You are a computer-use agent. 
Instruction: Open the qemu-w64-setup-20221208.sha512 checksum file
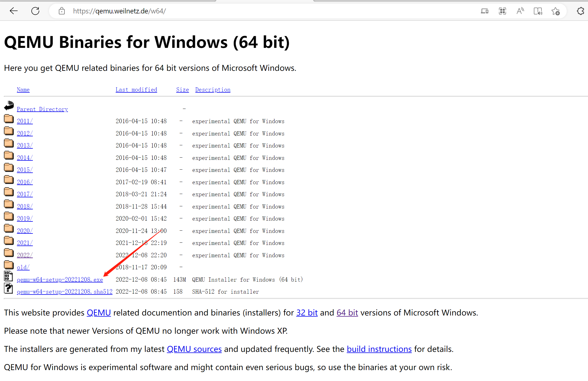(64, 292)
